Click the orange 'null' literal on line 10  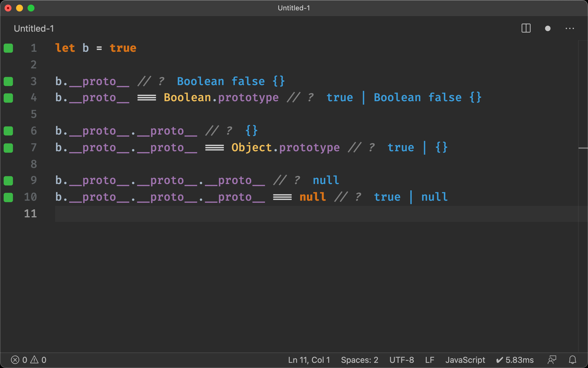click(x=313, y=197)
